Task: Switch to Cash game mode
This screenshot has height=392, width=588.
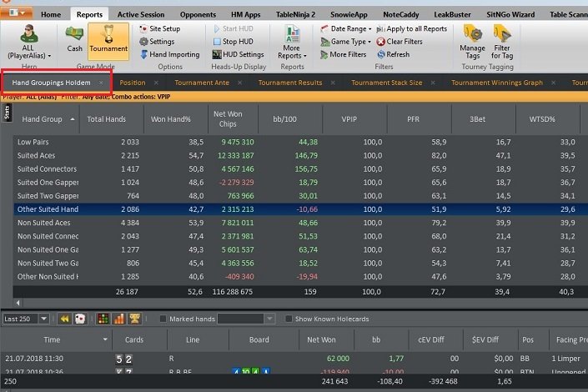Action: pyautogui.click(x=75, y=38)
